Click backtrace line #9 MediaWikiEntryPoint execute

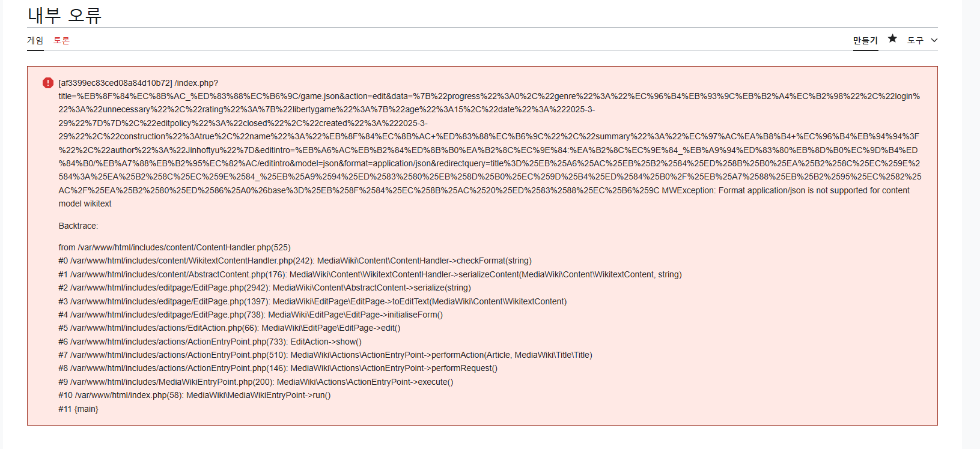coord(255,382)
